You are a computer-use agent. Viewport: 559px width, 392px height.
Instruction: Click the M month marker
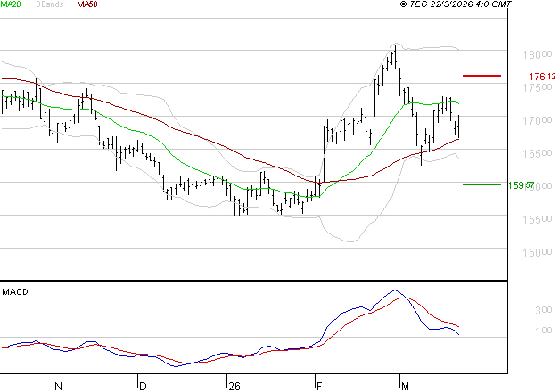click(x=405, y=387)
